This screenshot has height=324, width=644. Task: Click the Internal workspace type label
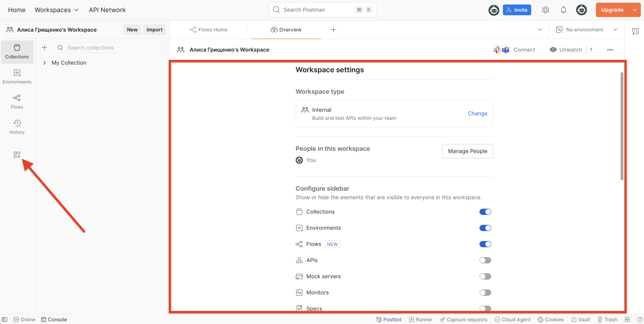[x=322, y=110]
